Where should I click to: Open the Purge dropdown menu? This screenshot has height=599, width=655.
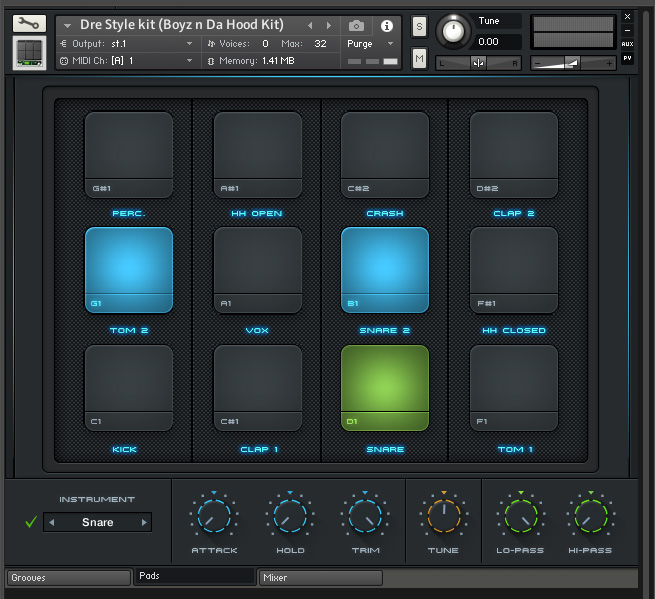coord(370,43)
